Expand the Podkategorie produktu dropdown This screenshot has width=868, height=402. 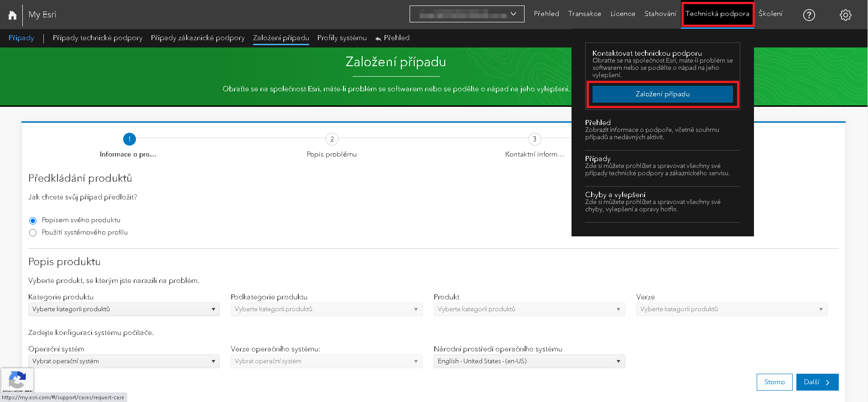point(326,309)
